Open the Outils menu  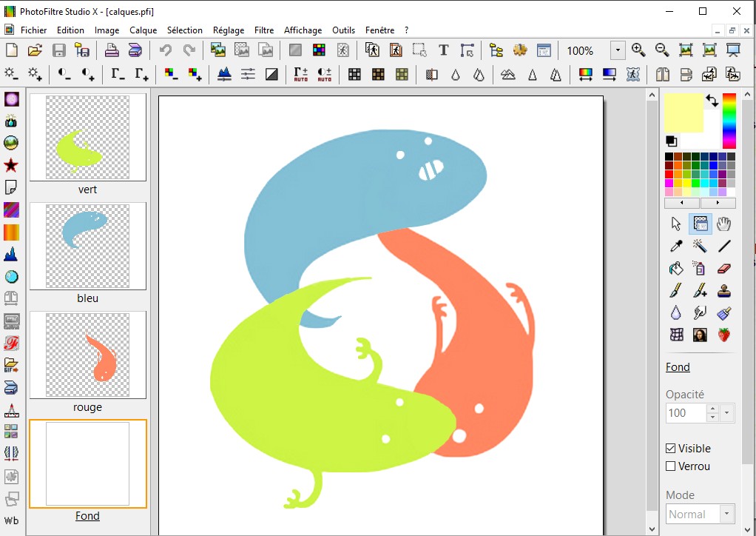pyautogui.click(x=344, y=30)
